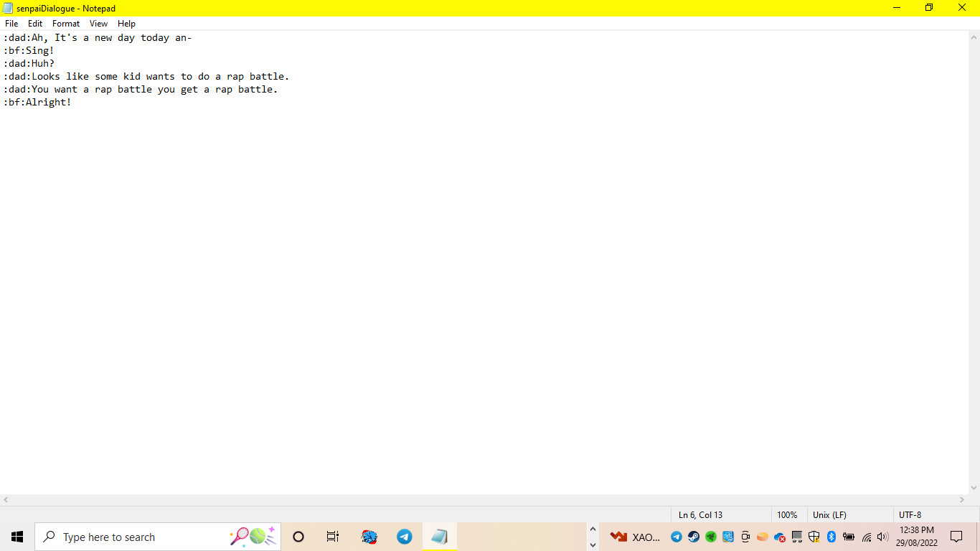This screenshot has height=551, width=980.
Task: Click the horizontal scrollbar right arrow
Action: click(962, 499)
